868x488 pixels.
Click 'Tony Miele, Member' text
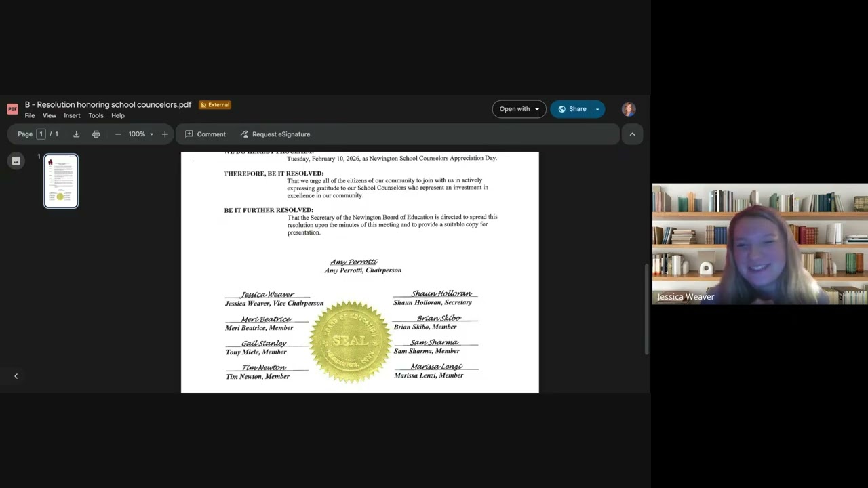tap(256, 352)
